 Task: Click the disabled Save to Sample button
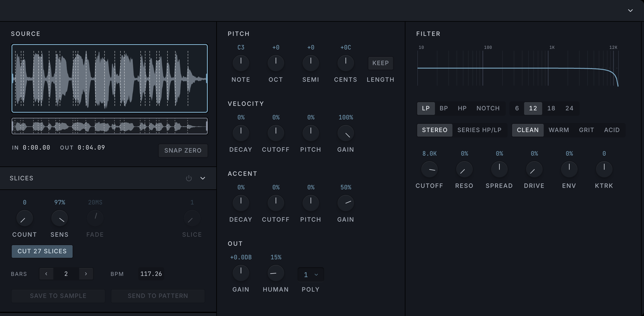pos(58,296)
